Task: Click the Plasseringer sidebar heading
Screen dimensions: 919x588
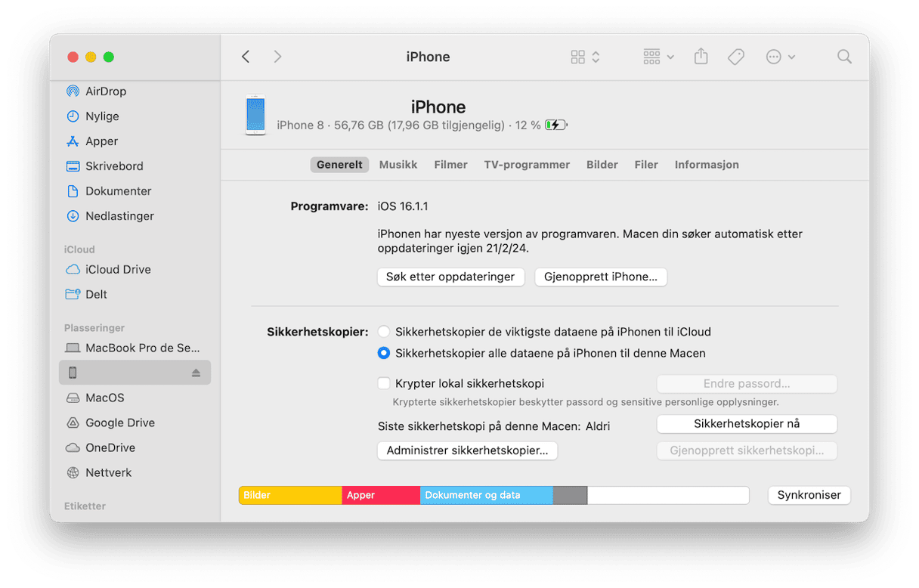Action: 94,328
